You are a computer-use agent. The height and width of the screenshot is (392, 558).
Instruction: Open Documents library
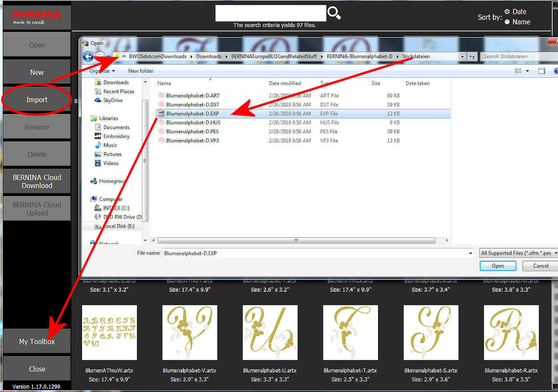click(x=112, y=128)
